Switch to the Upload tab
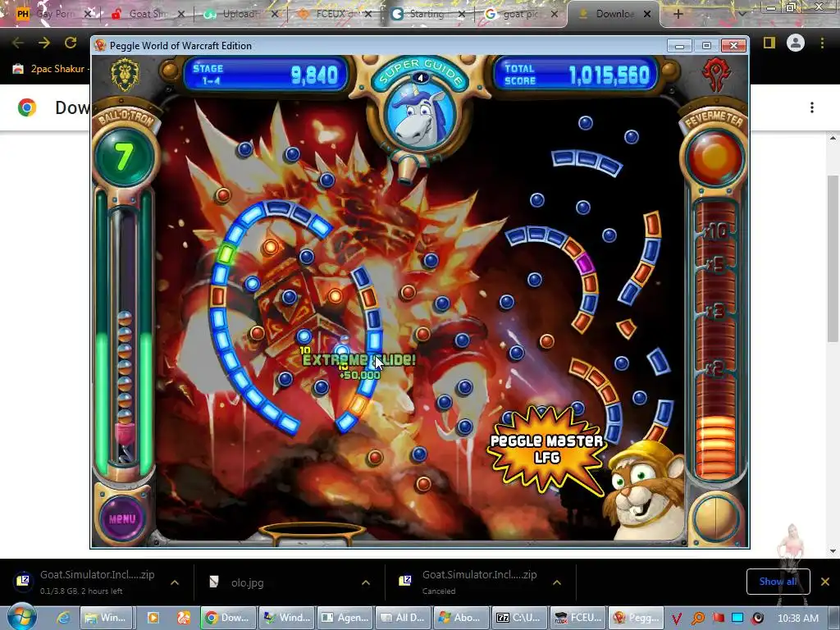 239,15
